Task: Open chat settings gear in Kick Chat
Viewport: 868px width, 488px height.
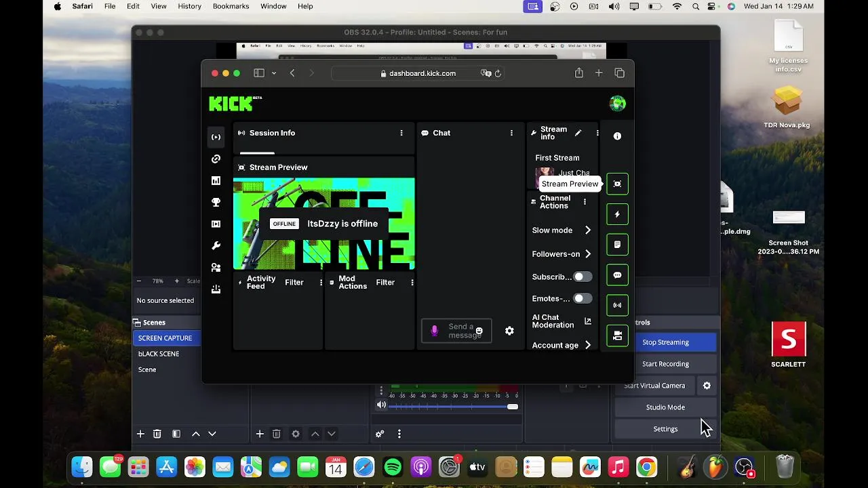Action: [509, 331]
